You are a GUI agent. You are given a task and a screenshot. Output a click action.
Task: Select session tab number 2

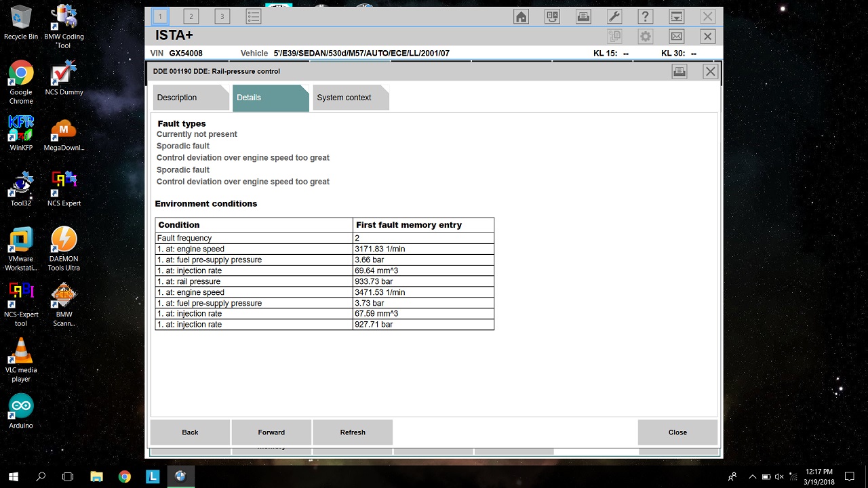(191, 16)
